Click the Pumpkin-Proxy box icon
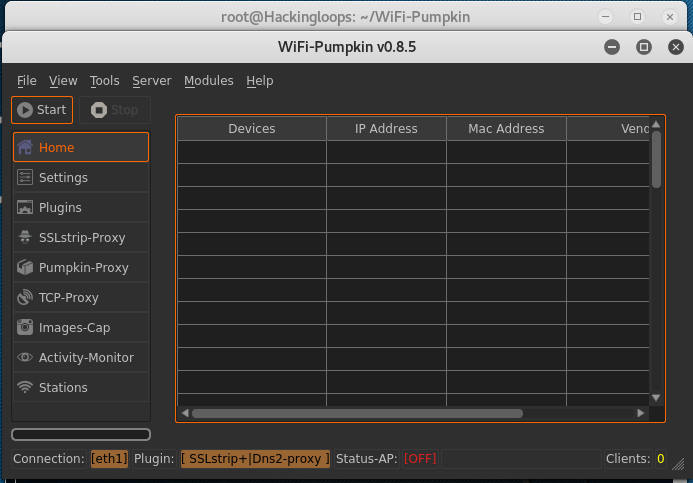 click(25, 267)
